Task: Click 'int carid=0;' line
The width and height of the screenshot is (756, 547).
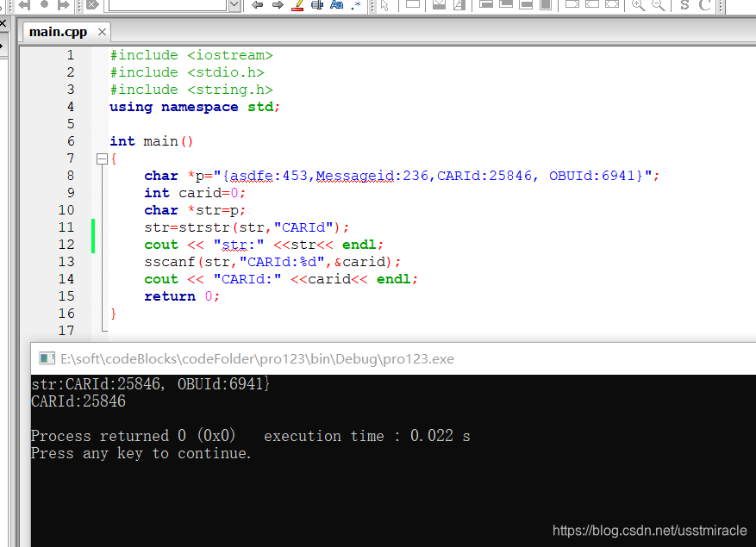Action: tap(195, 193)
